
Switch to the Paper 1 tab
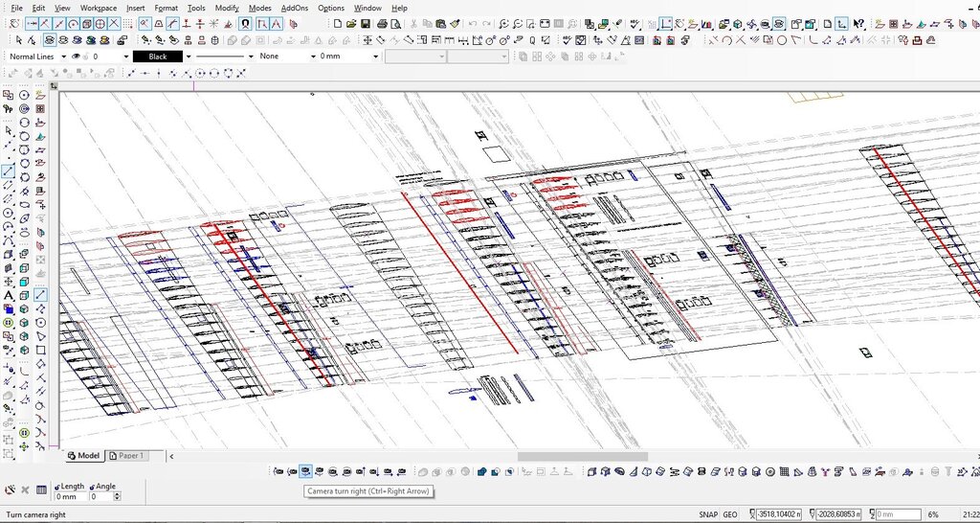[126, 456]
